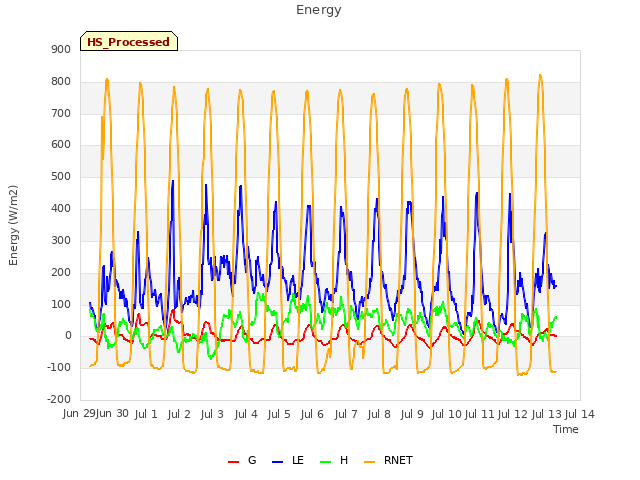
Task: Click the Jul 5 x-axis date label
Action: pyautogui.click(x=279, y=414)
